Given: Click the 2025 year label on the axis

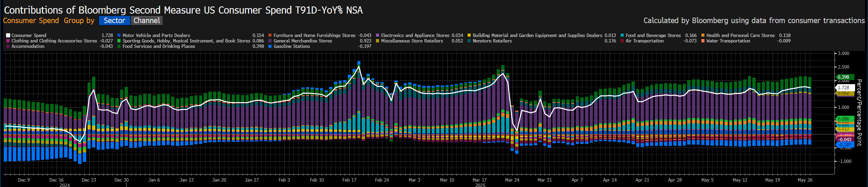Looking at the screenshot, I should pyautogui.click(x=480, y=185).
